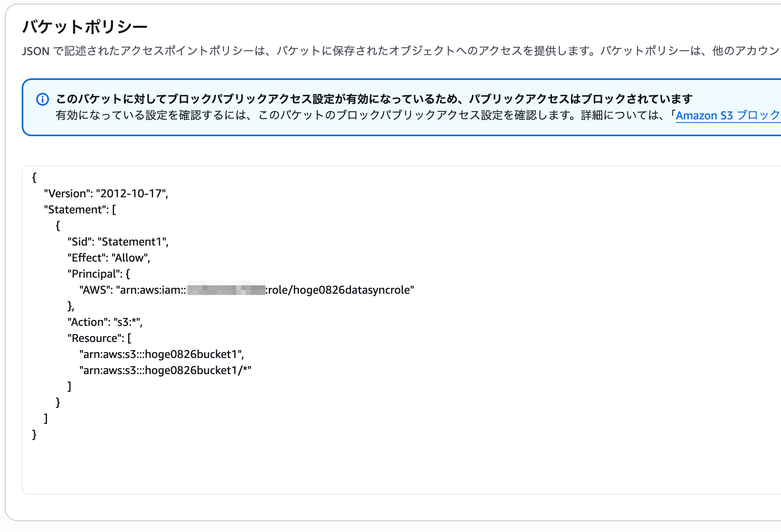This screenshot has height=532, width=781.
Task: Click the "Effect": "Allow" line
Action: (x=109, y=258)
